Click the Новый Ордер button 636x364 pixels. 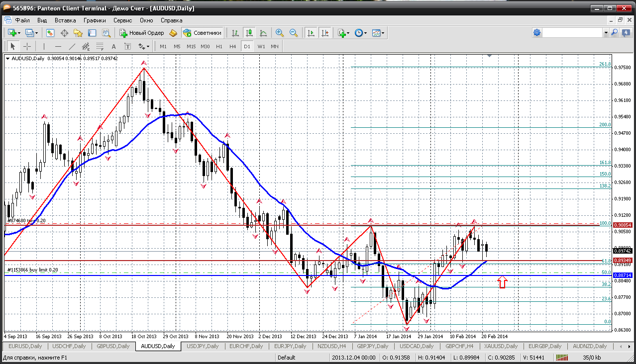(x=142, y=33)
